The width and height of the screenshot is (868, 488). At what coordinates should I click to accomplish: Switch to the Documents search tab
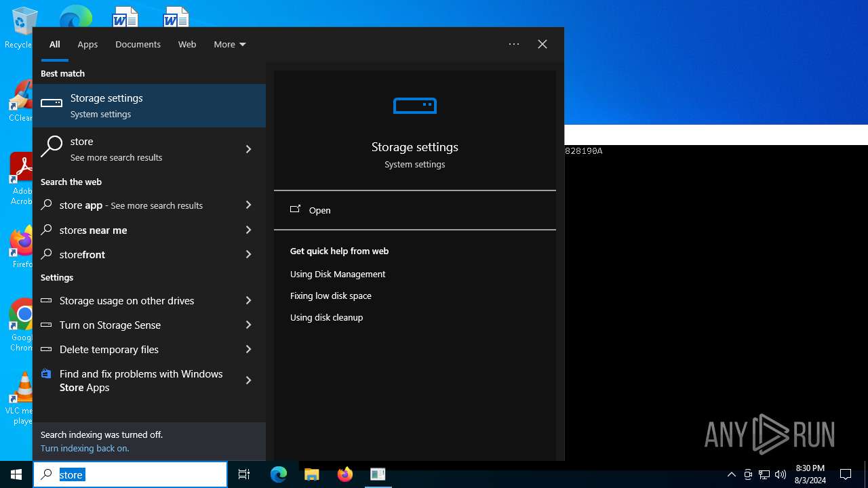pos(138,44)
